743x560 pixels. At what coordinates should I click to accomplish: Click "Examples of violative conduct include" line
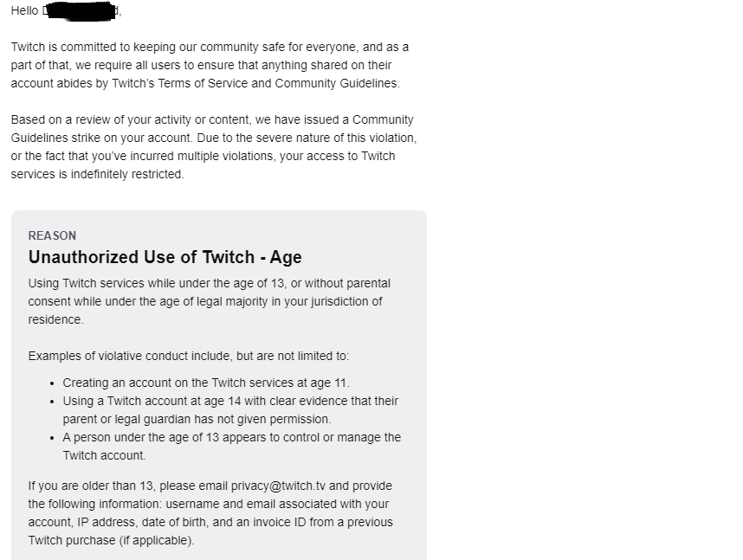click(188, 356)
